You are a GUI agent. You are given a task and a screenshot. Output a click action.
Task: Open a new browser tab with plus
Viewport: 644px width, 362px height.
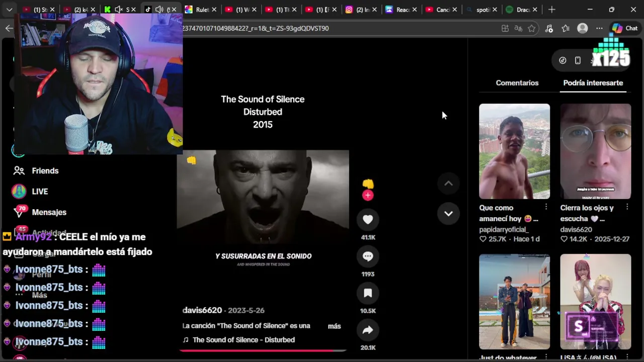click(x=552, y=10)
